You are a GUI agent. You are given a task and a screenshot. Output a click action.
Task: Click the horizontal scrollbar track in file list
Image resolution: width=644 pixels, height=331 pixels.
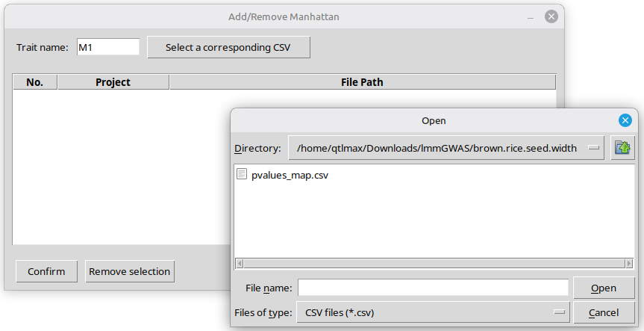(433, 263)
